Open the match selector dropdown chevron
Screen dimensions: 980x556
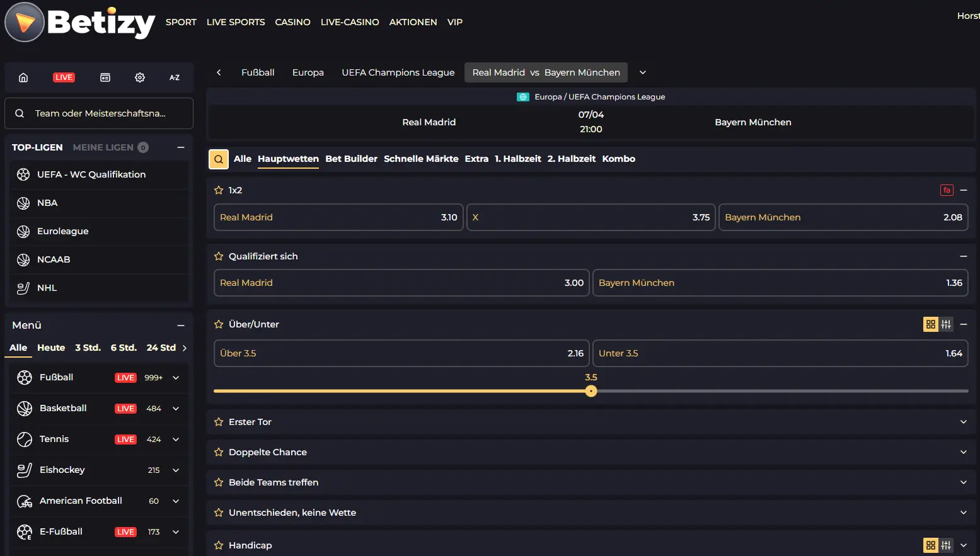pyautogui.click(x=643, y=72)
